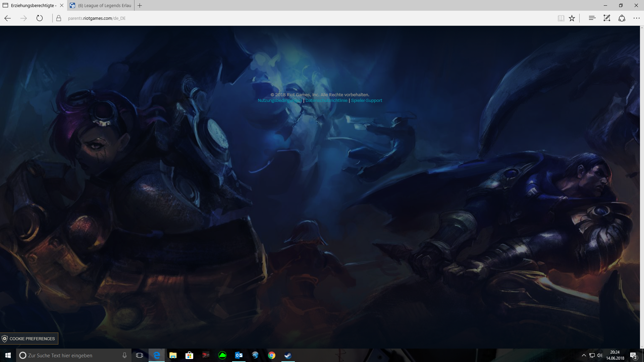Screen dimensions: 644x362
Task: Open the reading view book icon
Action: [x=561, y=18]
